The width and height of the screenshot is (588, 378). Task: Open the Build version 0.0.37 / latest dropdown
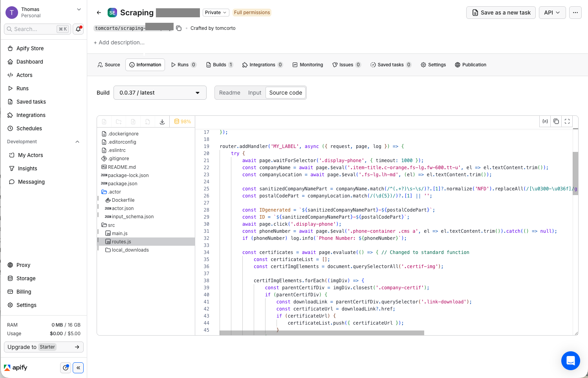(160, 93)
